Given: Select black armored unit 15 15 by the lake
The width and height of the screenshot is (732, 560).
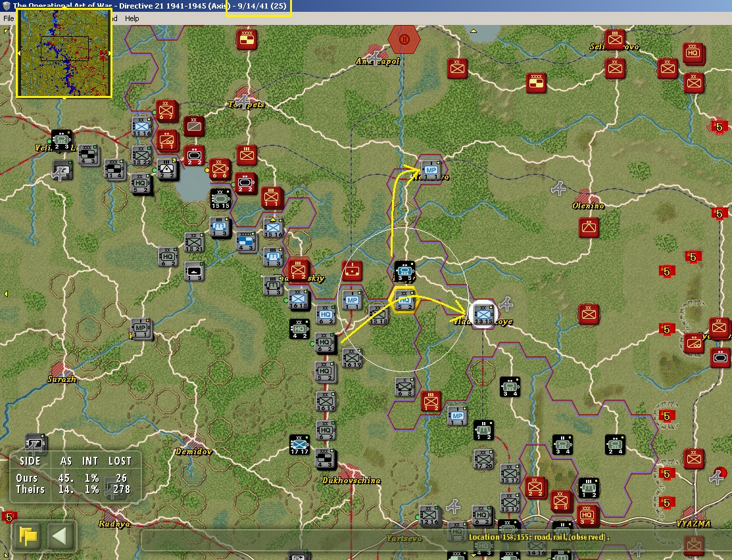Looking at the screenshot, I should pos(220,198).
